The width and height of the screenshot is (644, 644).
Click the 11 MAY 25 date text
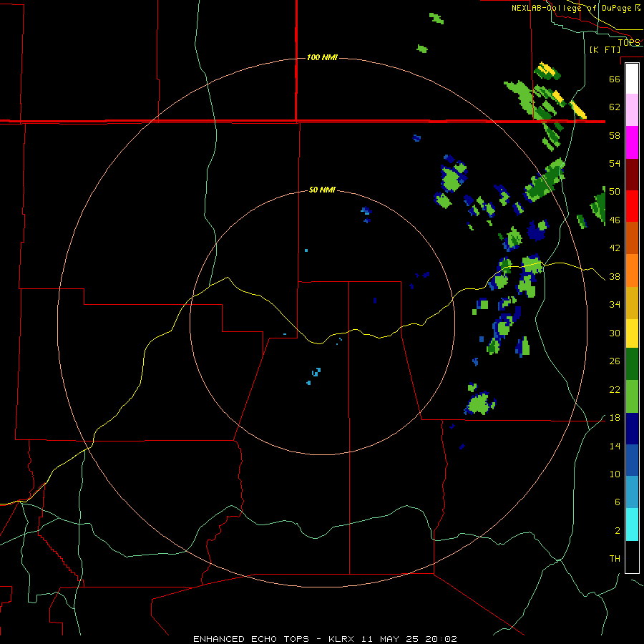tap(390, 639)
